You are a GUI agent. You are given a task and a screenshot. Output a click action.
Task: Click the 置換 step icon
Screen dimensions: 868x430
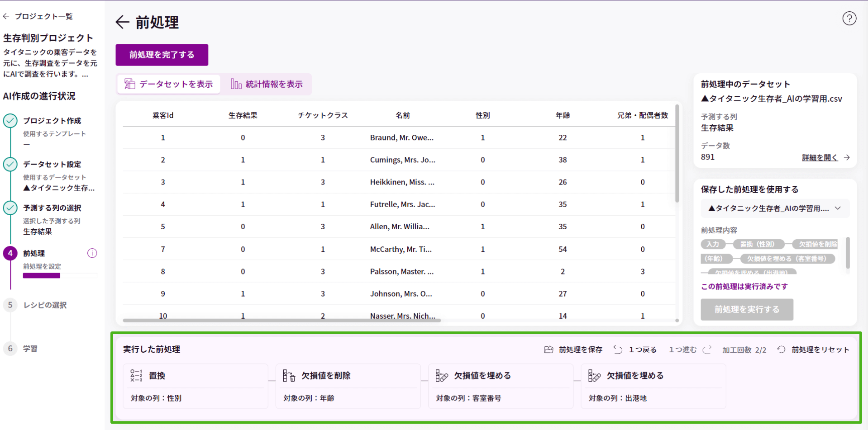point(136,375)
